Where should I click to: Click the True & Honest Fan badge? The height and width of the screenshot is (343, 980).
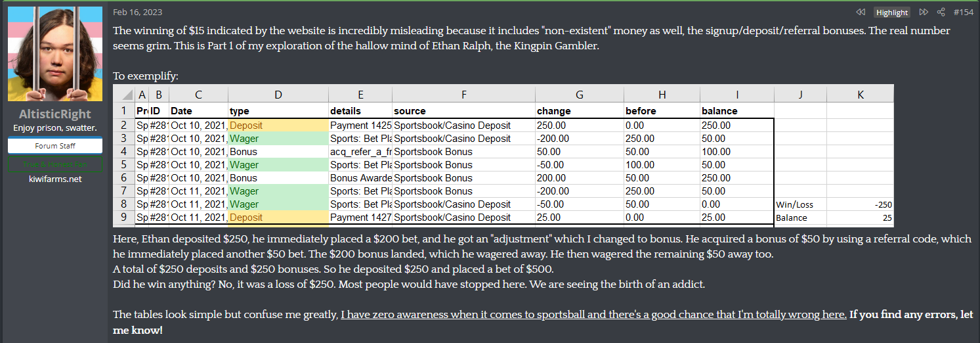tap(54, 164)
